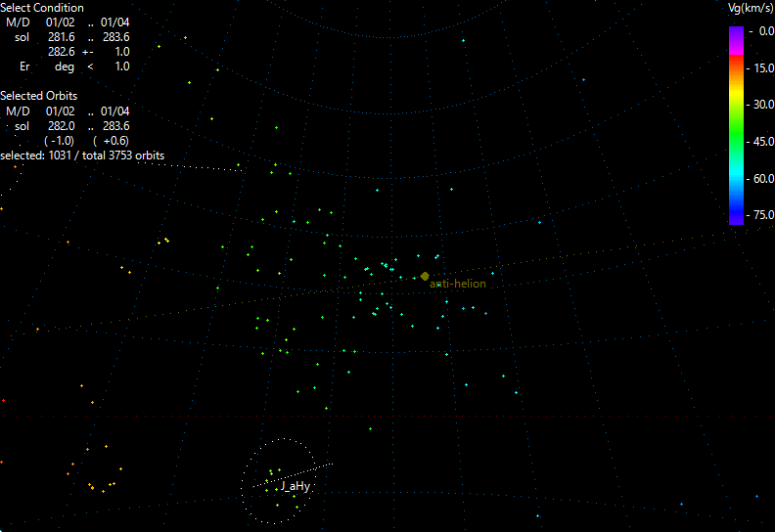
Task: Click the 282.6 sol center value
Action: tap(62, 52)
